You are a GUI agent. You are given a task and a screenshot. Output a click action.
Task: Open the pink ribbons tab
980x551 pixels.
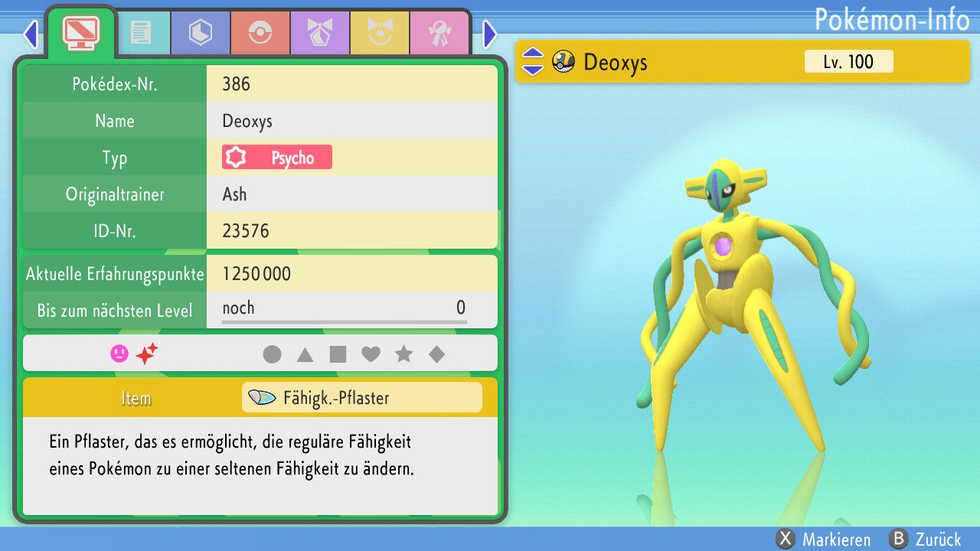(x=439, y=33)
